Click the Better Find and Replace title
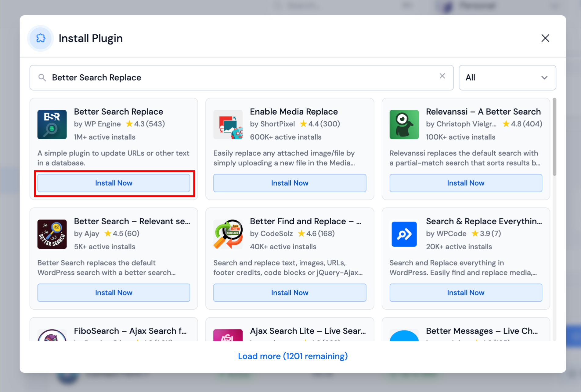The width and height of the screenshot is (581, 392). pos(305,221)
